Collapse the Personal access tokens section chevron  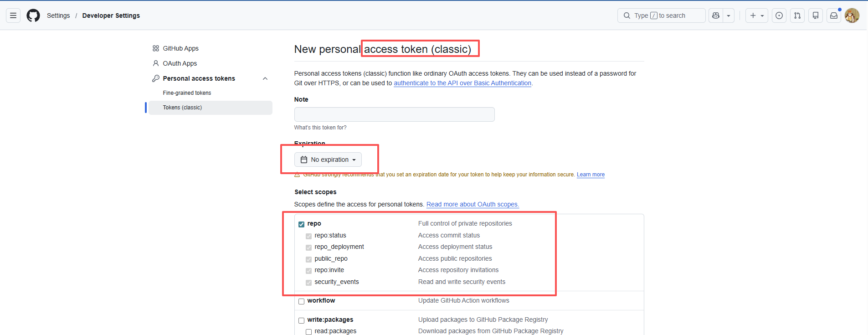click(265, 78)
